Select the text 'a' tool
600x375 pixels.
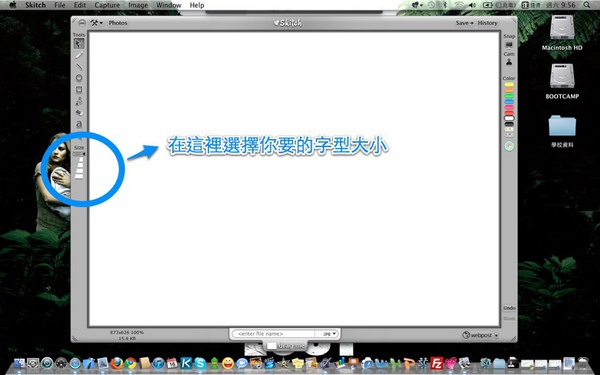point(79,124)
